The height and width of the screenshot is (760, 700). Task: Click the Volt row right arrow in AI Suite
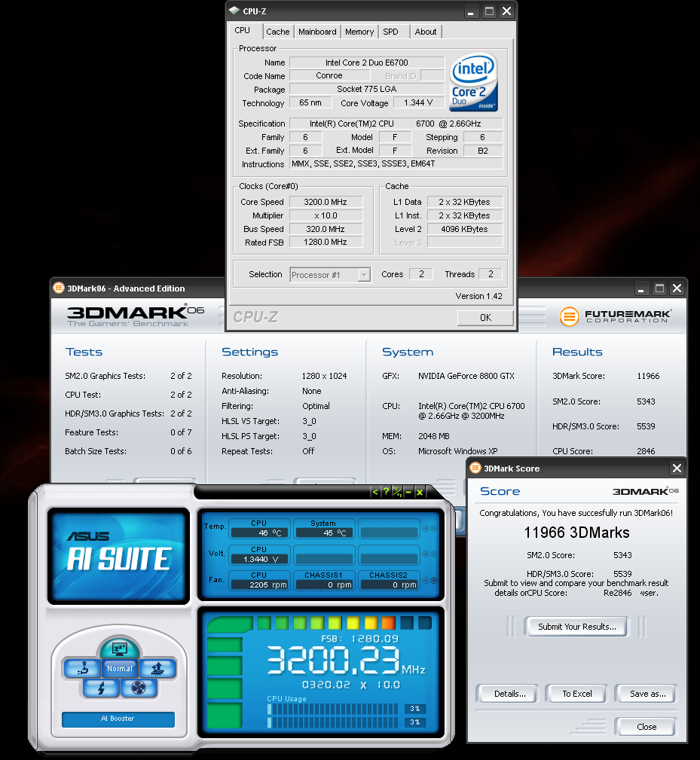(x=434, y=554)
